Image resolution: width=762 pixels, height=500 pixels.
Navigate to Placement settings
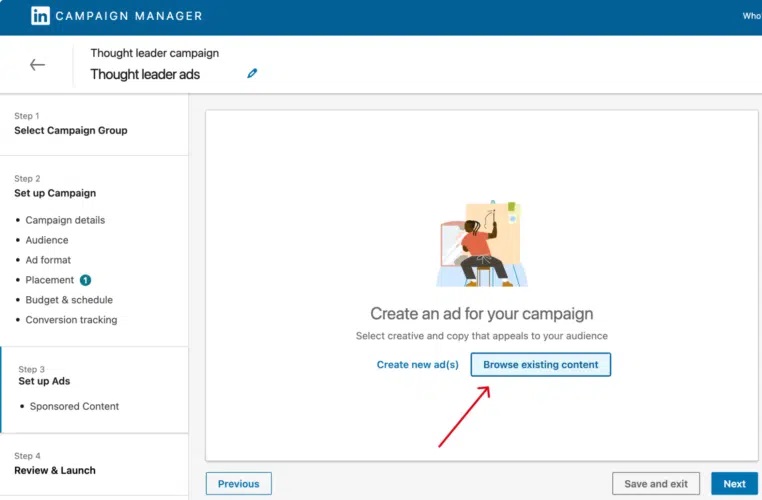(50, 280)
